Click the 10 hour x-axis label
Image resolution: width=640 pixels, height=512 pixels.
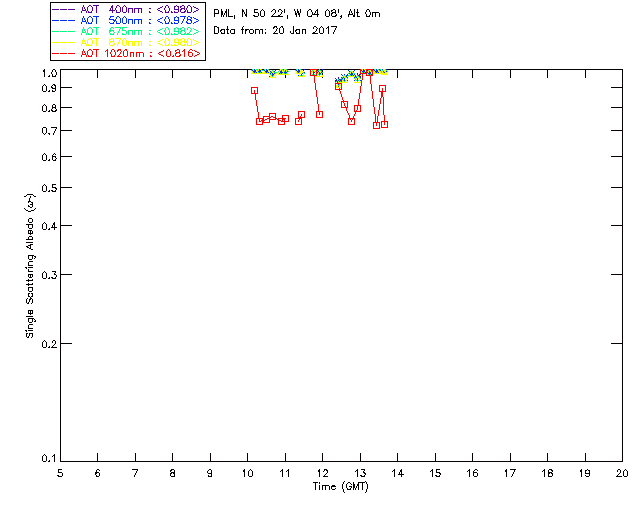click(248, 473)
